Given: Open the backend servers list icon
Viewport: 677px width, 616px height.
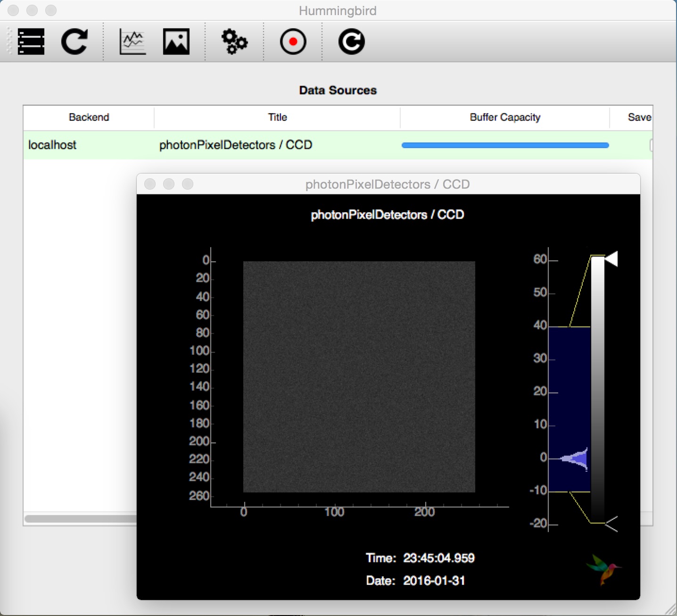Looking at the screenshot, I should 31,42.
